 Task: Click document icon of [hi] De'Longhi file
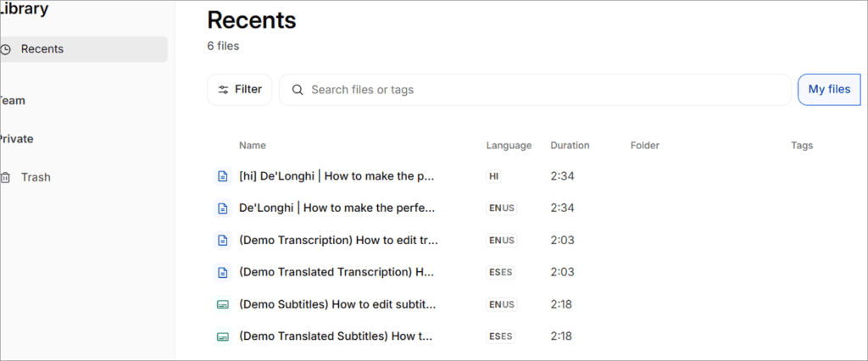tap(223, 176)
